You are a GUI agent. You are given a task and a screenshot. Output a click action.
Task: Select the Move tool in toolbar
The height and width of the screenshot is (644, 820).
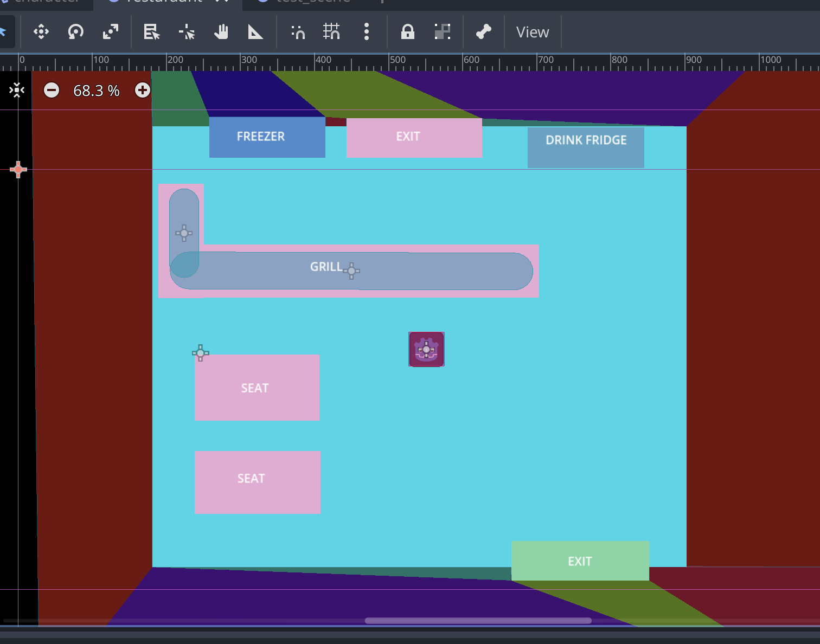pyautogui.click(x=41, y=32)
